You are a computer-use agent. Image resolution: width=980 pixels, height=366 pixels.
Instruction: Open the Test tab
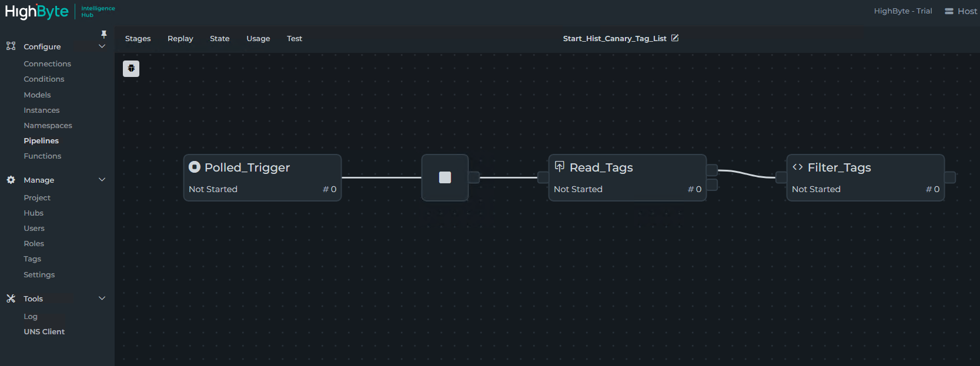(295, 39)
